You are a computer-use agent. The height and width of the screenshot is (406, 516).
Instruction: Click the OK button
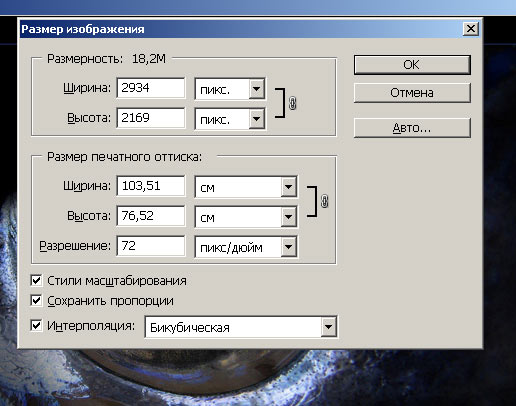point(412,65)
